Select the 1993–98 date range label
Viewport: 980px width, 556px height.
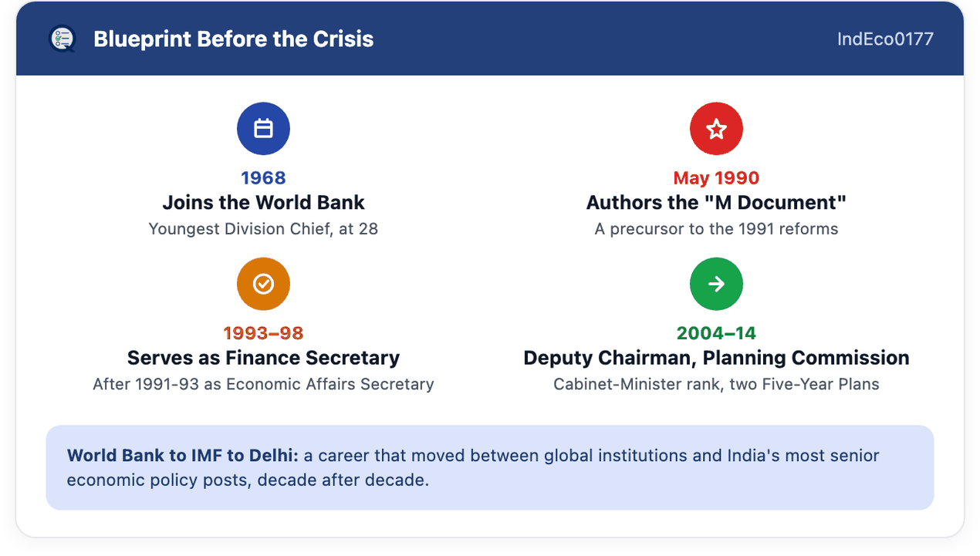click(263, 333)
